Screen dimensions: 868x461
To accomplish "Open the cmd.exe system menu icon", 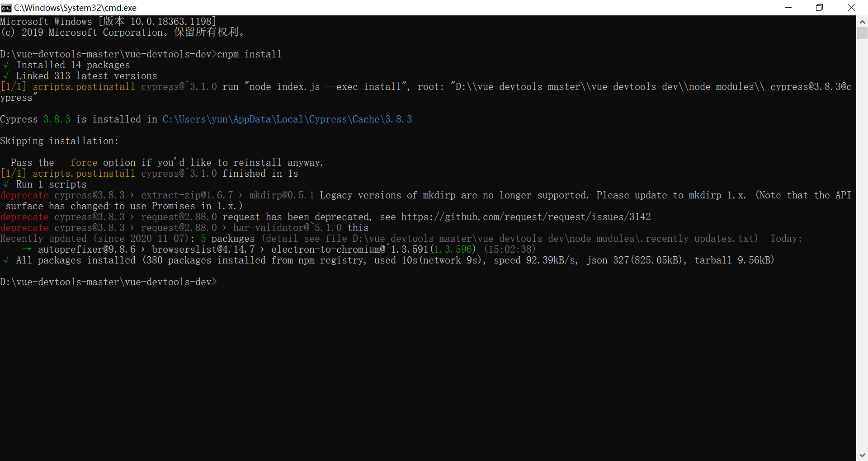I will coord(6,8).
